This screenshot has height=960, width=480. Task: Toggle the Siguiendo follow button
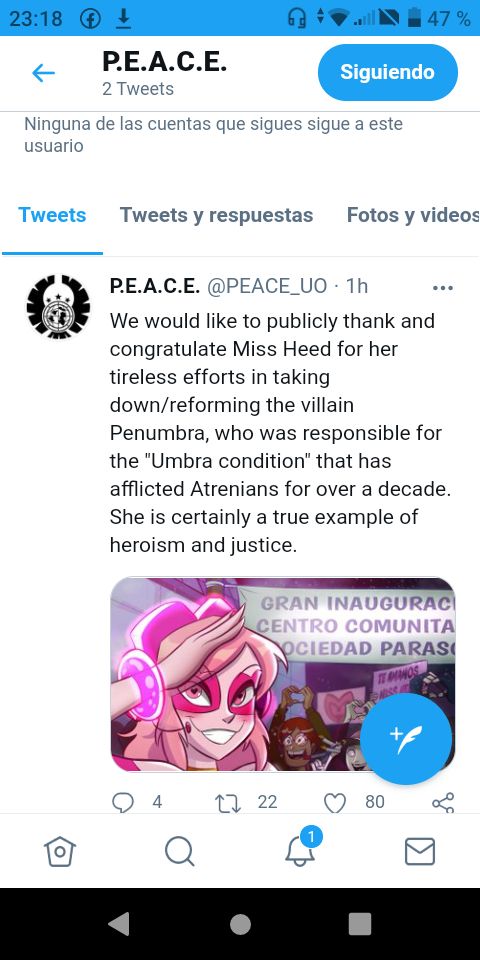pyautogui.click(x=388, y=72)
